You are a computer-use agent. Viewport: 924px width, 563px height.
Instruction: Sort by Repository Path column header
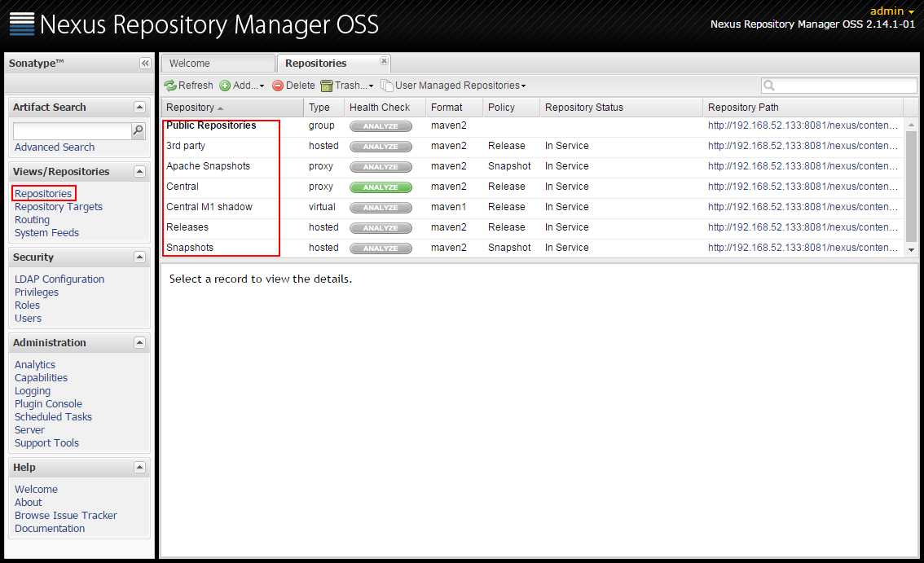803,108
